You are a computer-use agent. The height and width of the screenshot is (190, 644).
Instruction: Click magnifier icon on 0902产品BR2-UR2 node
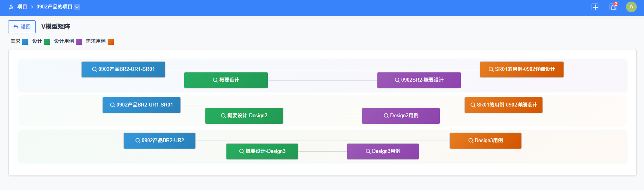(138, 141)
